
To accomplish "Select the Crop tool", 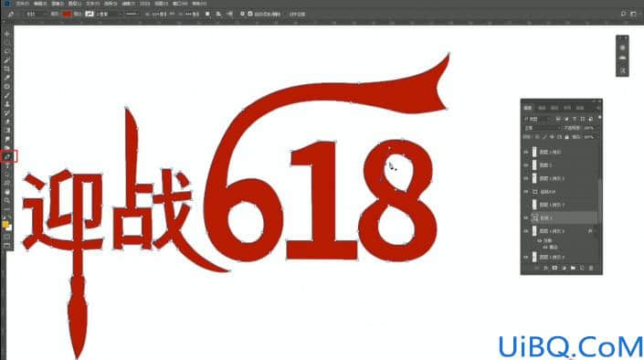I will [7, 69].
